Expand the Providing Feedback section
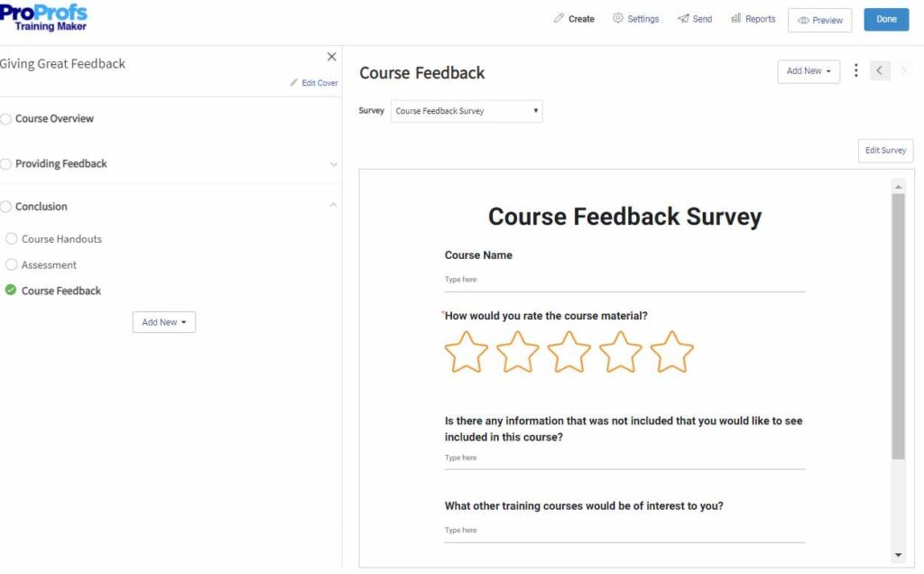 pyautogui.click(x=334, y=164)
